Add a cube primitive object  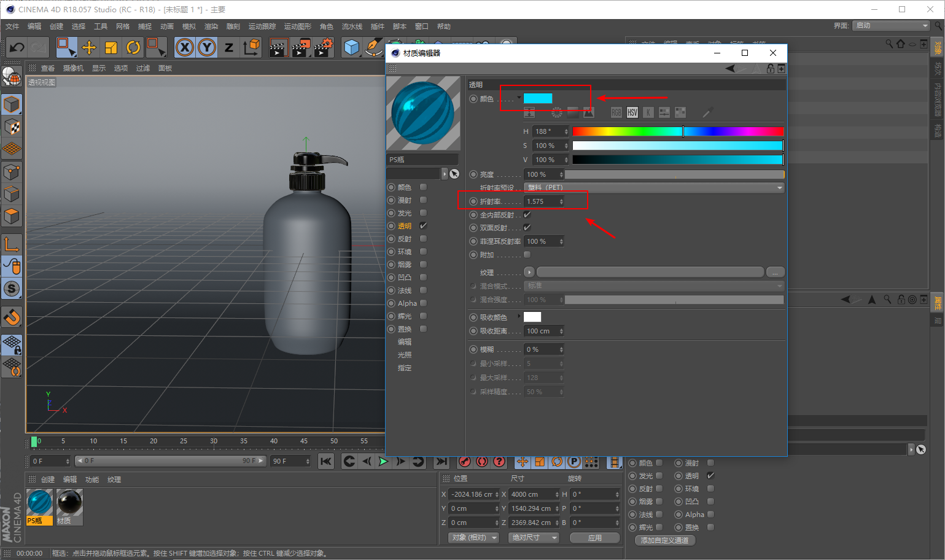coord(351,47)
